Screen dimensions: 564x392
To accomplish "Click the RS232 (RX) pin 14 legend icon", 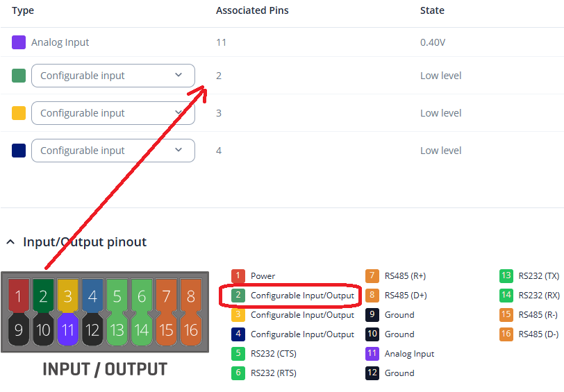I will [x=506, y=296].
